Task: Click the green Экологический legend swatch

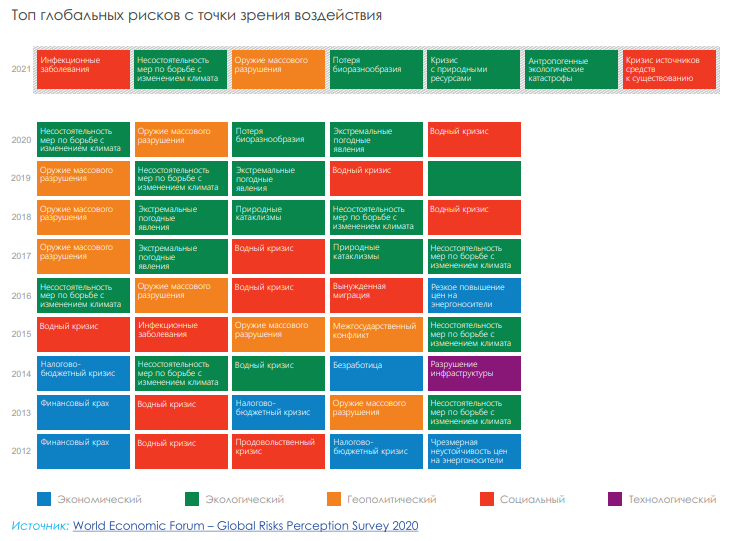Action: pyautogui.click(x=193, y=499)
